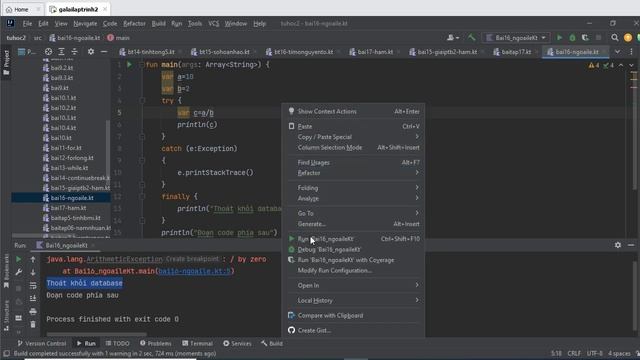640x360 pixels.
Task: Follow the bai16-ngoaile.kt stack trace link
Action: 195,271
